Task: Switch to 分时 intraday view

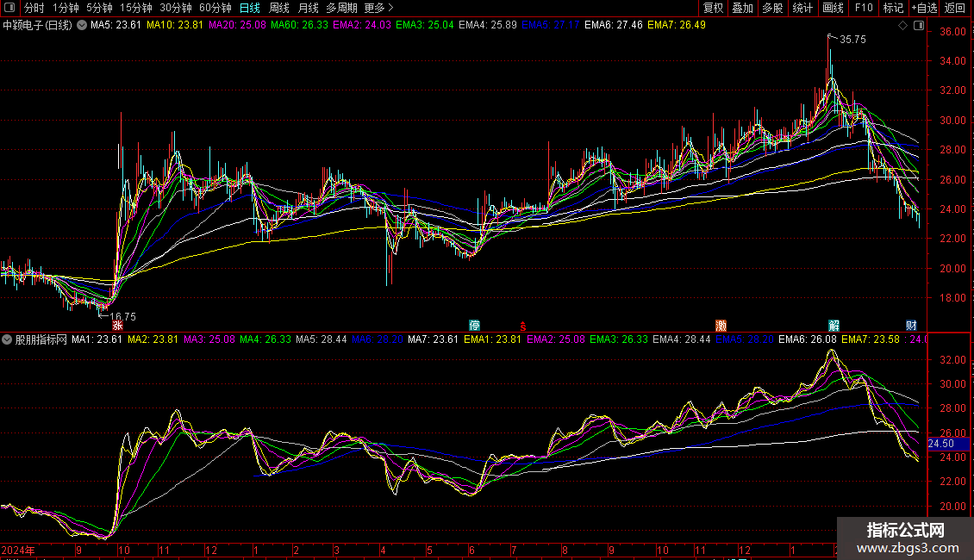Action: 34,8
